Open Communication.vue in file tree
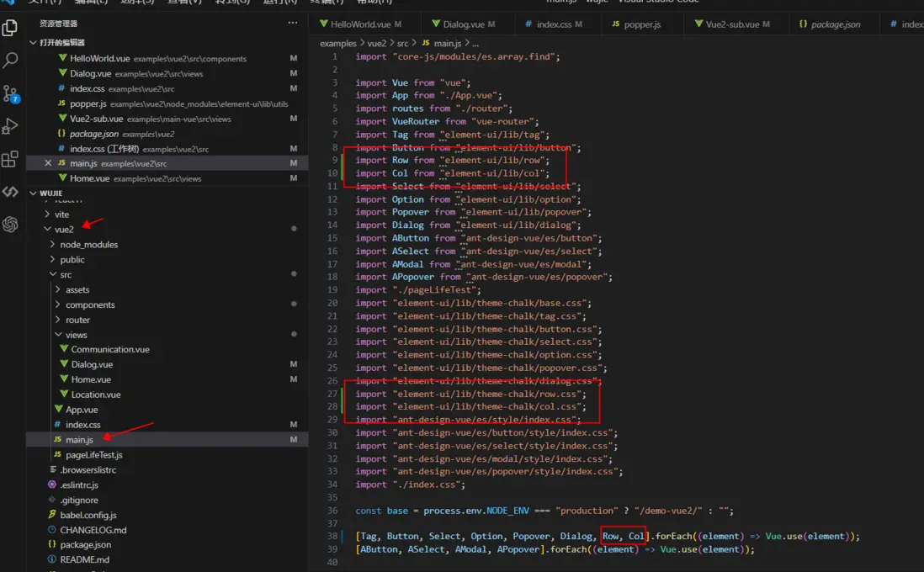This screenshot has width=924, height=572. tap(109, 350)
